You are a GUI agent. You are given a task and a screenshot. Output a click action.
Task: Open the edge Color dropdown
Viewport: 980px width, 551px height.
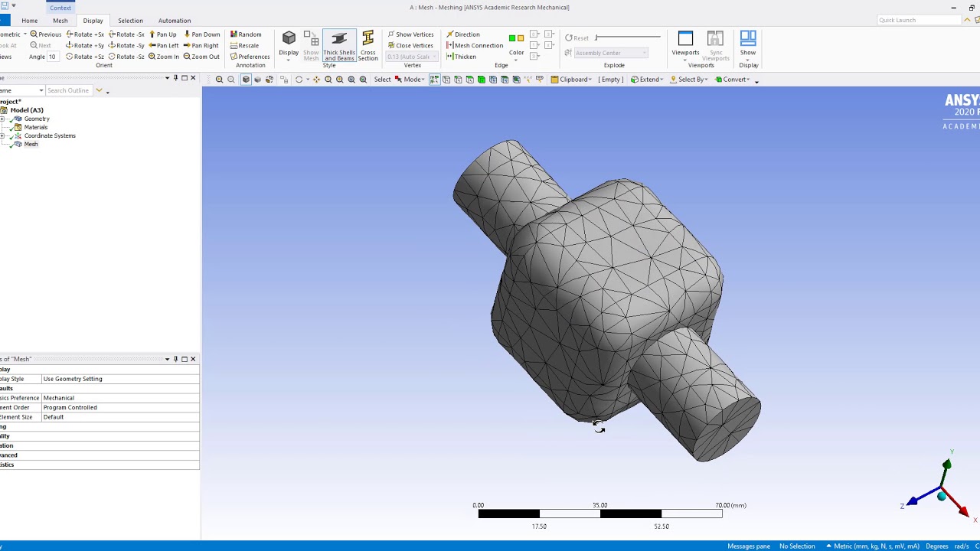point(517,45)
